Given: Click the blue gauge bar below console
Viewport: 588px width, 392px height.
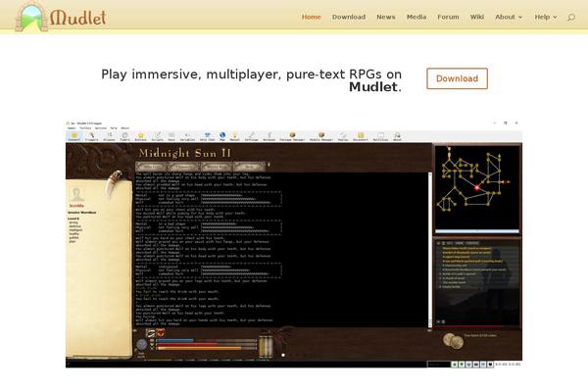Looking at the screenshot, I should (206, 340).
